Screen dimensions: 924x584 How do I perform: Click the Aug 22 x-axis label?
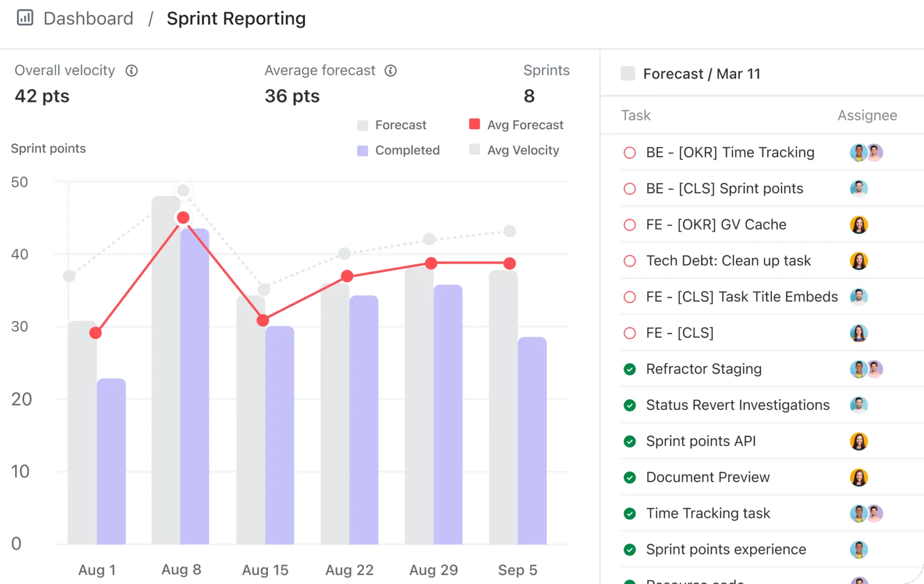click(350, 570)
